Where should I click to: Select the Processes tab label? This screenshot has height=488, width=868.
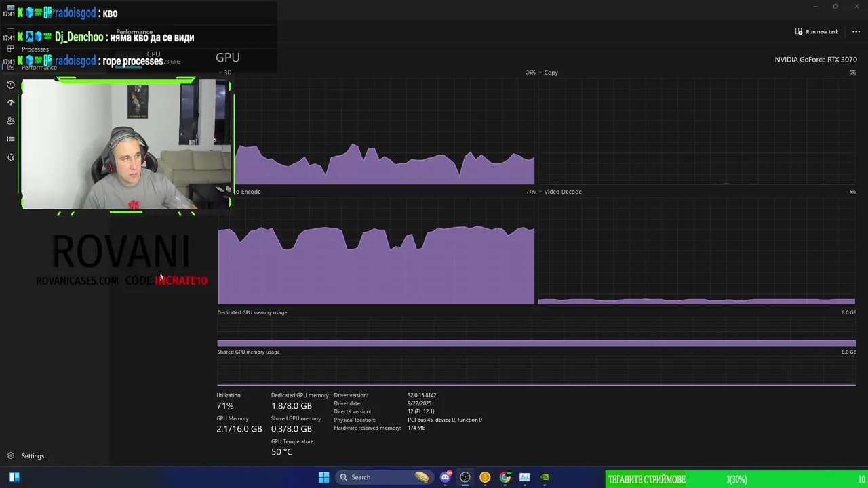(35, 49)
